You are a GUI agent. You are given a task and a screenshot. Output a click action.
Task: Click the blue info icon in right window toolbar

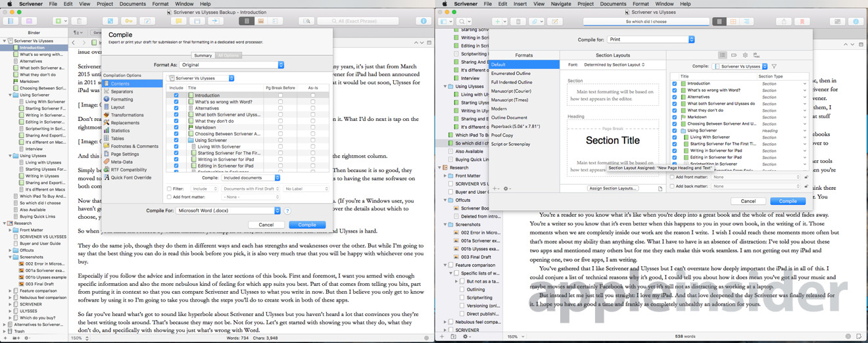pos(856,22)
